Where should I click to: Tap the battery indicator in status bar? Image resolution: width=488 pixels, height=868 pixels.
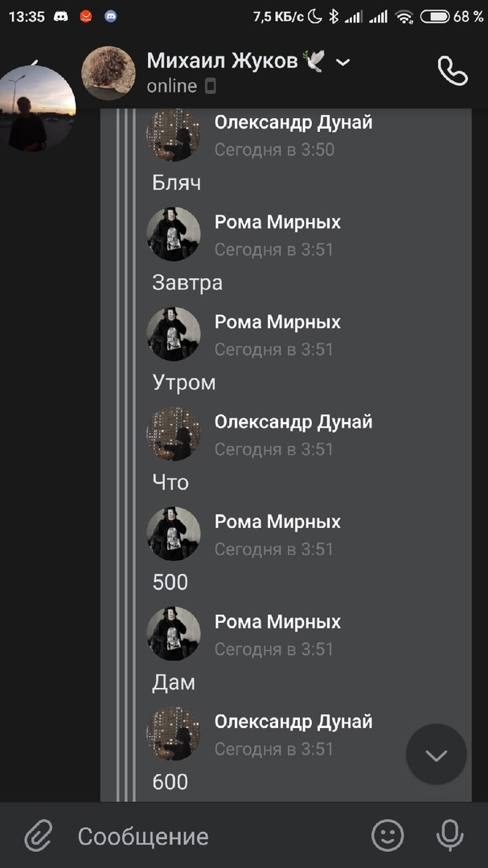click(x=434, y=16)
